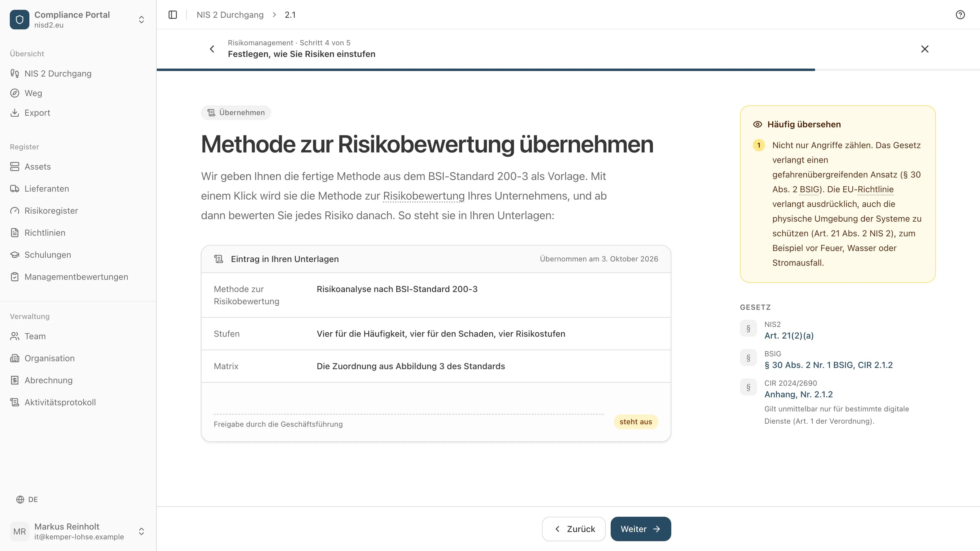This screenshot has width=980, height=551.
Task: Open the Aktivitätsprotokoll page
Action: tap(60, 402)
